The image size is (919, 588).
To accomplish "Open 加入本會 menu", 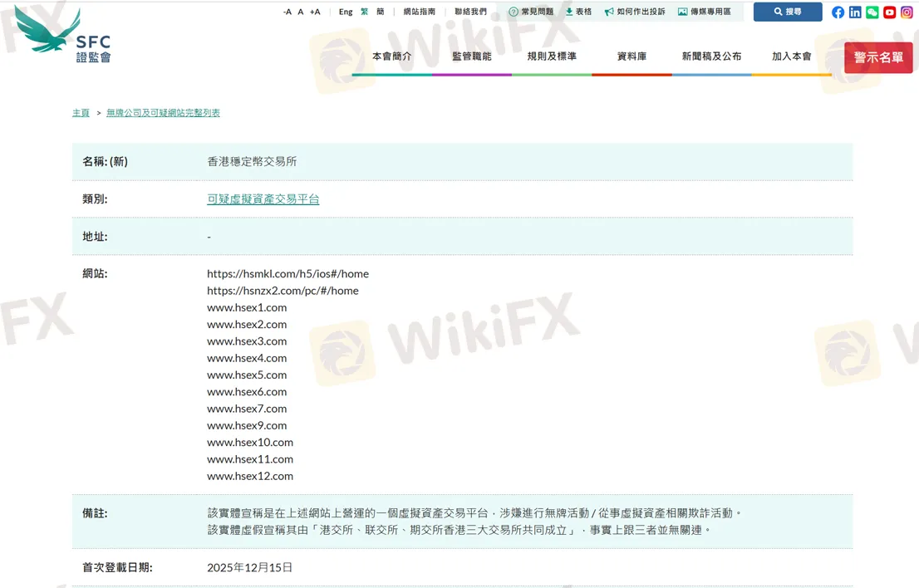I will pyautogui.click(x=792, y=56).
